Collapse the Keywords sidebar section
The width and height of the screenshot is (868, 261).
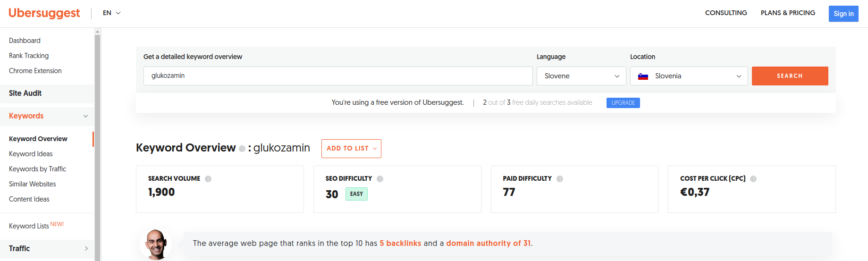coord(85,116)
